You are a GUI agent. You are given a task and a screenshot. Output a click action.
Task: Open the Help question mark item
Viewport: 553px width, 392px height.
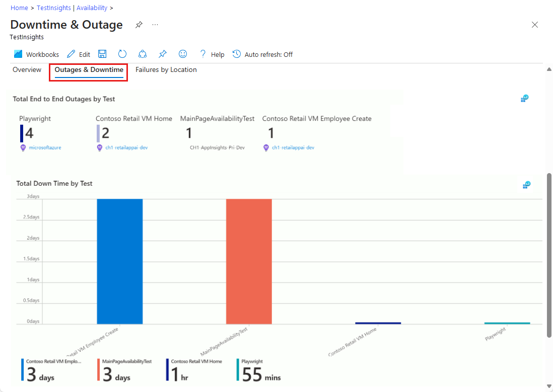click(x=212, y=54)
